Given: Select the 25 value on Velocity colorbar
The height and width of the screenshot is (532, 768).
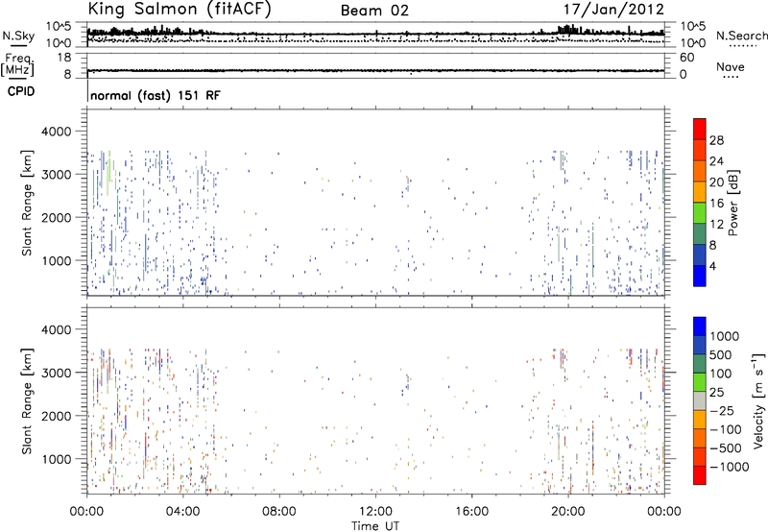Looking at the screenshot, I should coord(716,393).
